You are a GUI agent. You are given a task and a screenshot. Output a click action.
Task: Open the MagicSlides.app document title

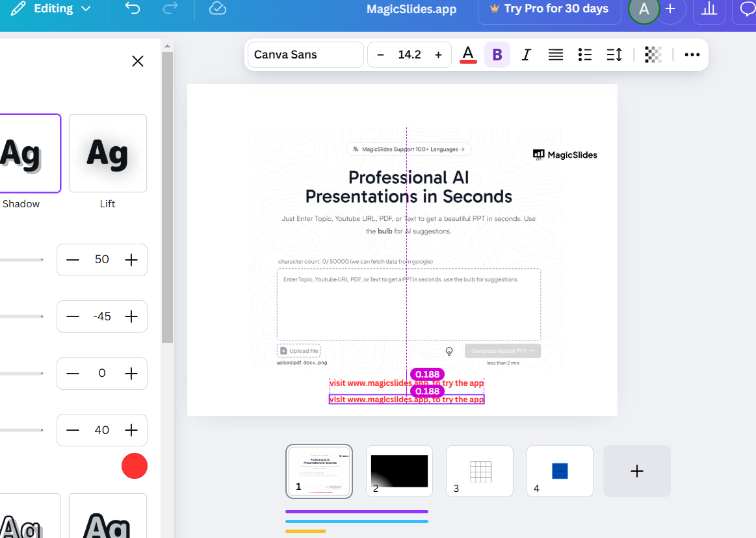tap(411, 9)
